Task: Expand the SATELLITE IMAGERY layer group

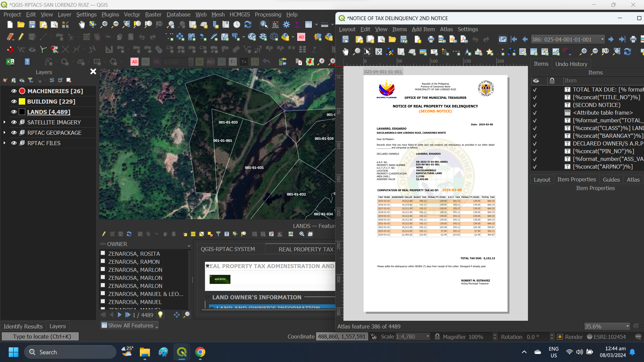Action: pos(5,122)
